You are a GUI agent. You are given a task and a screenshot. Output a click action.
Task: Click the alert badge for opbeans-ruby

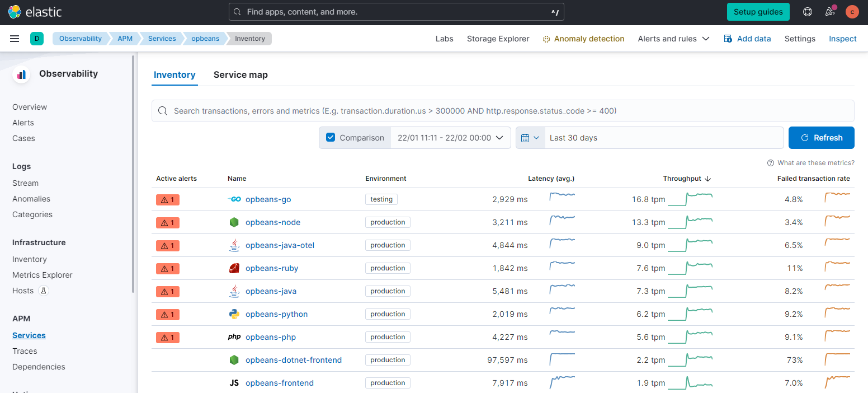(168, 268)
